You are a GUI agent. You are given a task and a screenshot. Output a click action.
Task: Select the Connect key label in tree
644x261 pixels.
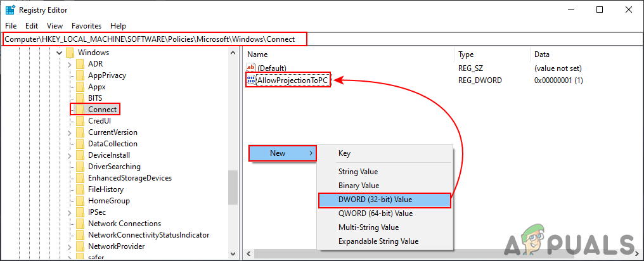(x=102, y=110)
